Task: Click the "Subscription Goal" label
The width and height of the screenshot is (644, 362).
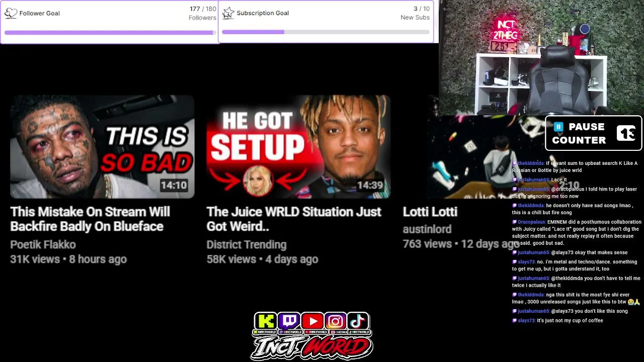Action: point(263,13)
